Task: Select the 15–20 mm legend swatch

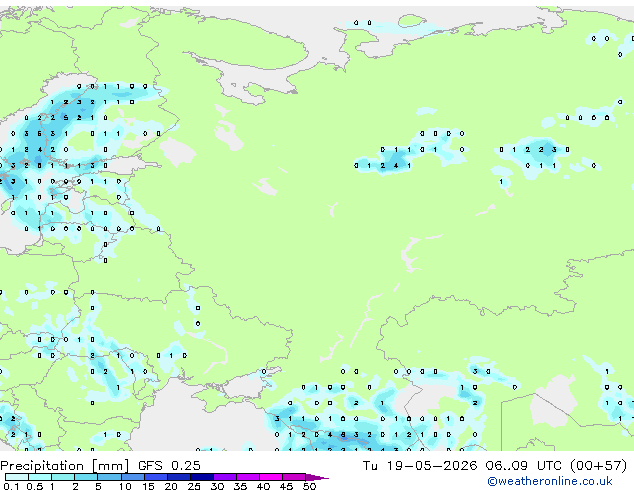Action: coord(155,477)
